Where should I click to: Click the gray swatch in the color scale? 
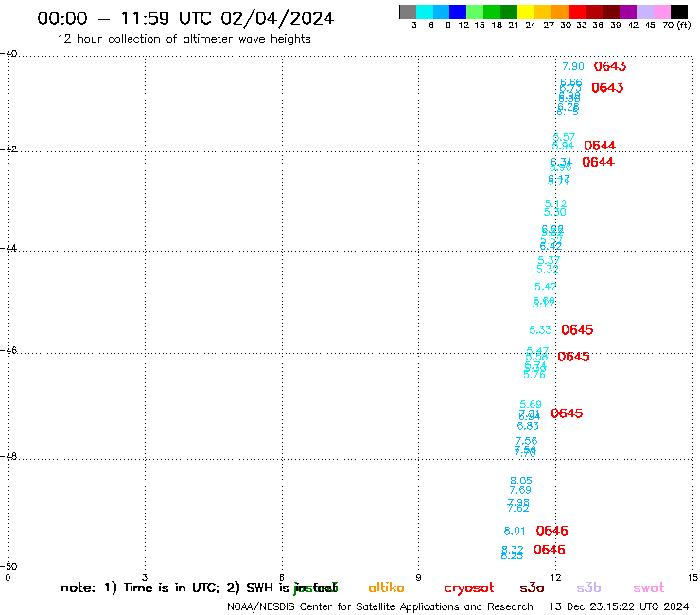click(x=408, y=11)
